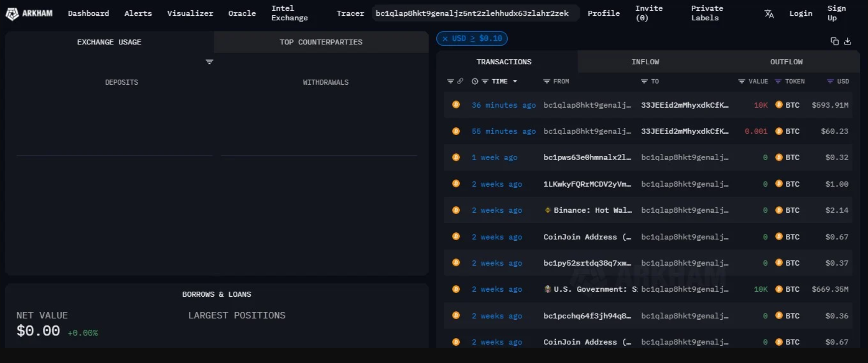This screenshot has height=363, width=868.
Task: Open Alerts in the top navigation
Action: point(138,13)
